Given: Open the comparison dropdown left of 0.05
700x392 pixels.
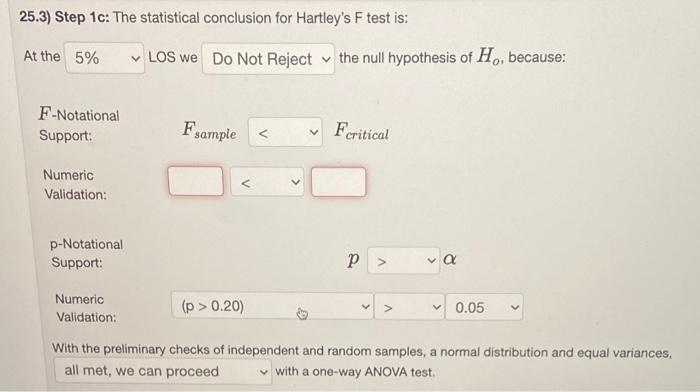Looking at the screenshot, I should pos(409,307).
